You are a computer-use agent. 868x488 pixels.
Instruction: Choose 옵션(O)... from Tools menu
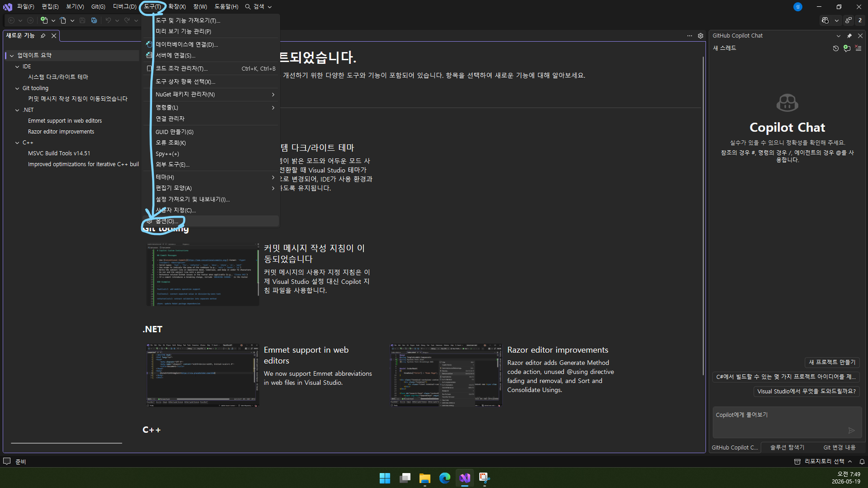click(x=211, y=221)
